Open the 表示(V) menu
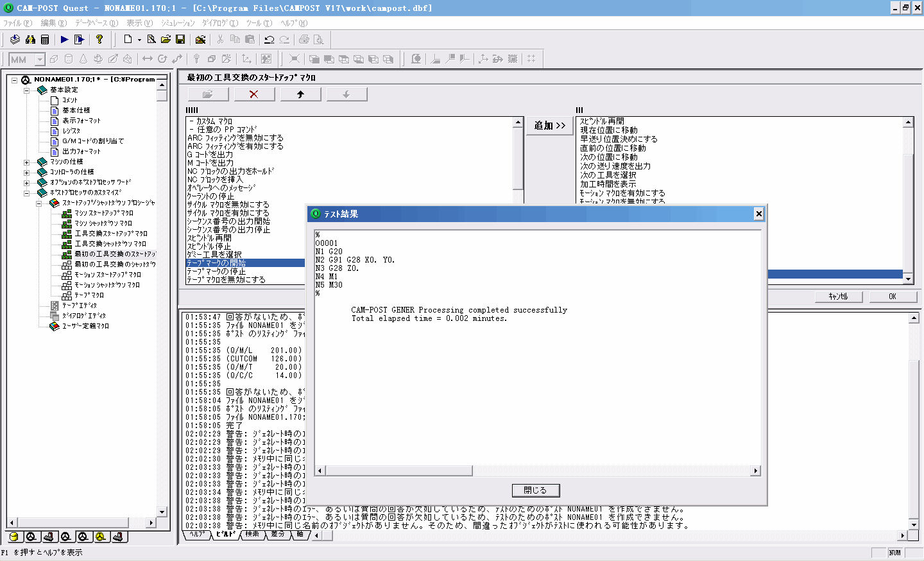Image resolution: width=924 pixels, height=561 pixels. pyautogui.click(x=139, y=23)
